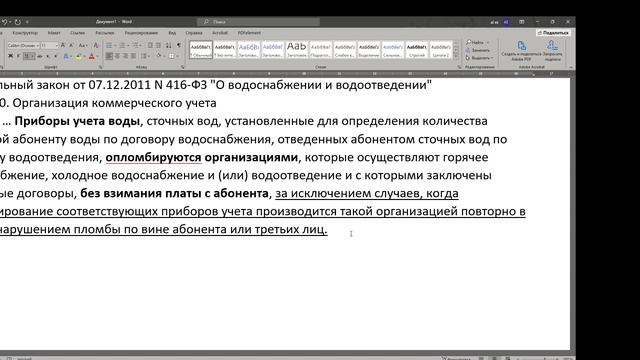Align text left
This screenshot has height=360, width=640.
(x=109, y=56)
